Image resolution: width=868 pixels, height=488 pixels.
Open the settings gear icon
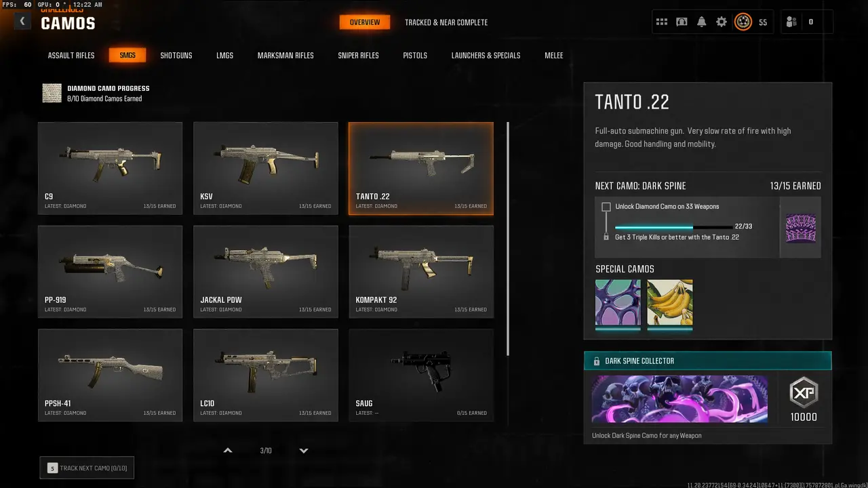pyautogui.click(x=722, y=22)
